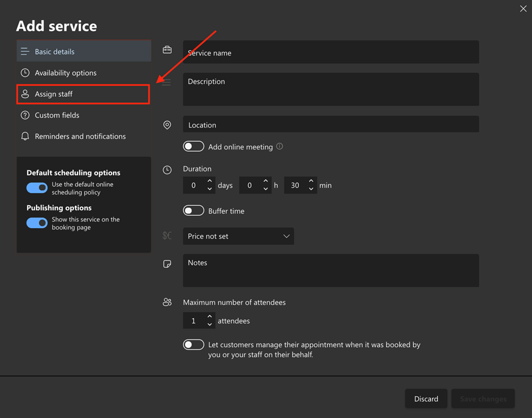Viewport: 532px width, 418px height.
Task: Click the Custom fields question mark icon
Action: tap(25, 115)
